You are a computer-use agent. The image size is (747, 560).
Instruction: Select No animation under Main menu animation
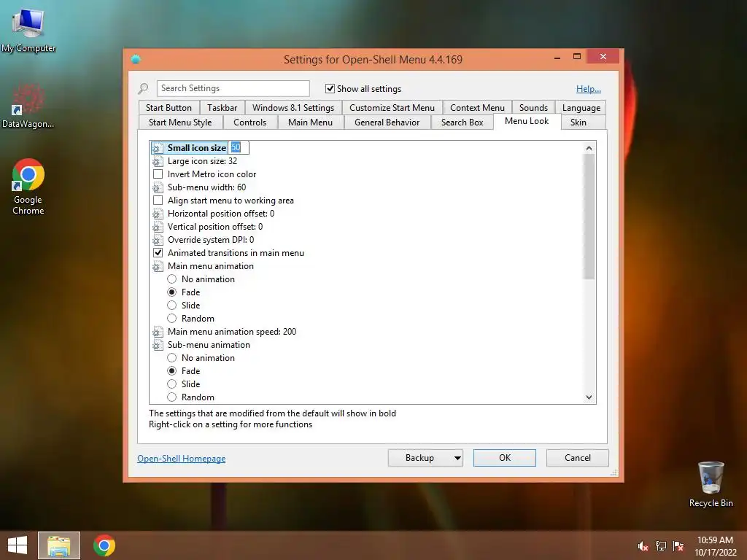click(172, 279)
